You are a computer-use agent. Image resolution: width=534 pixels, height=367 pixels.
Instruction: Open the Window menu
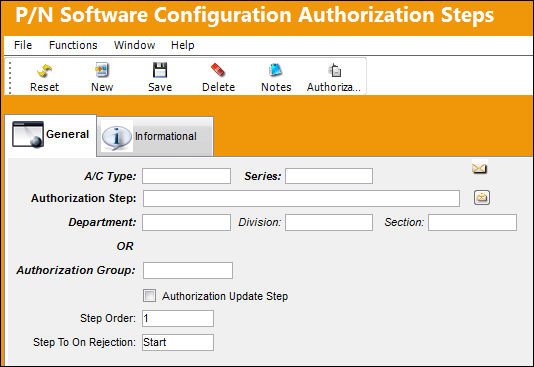click(135, 45)
